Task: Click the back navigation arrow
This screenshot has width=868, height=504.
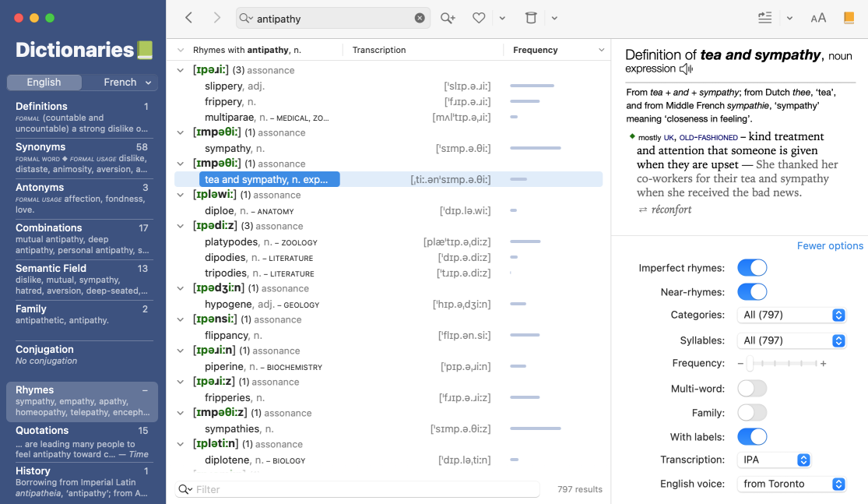Action: coord(189,18)
